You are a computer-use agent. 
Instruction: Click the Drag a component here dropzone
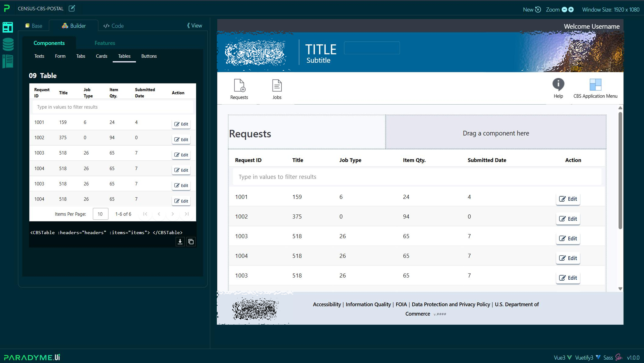pos(496,132)
